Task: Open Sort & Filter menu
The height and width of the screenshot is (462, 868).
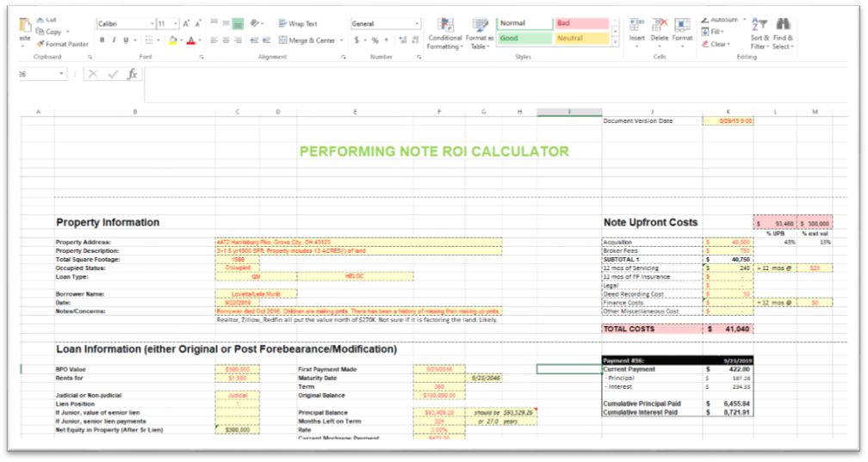Action: (760, 34)
